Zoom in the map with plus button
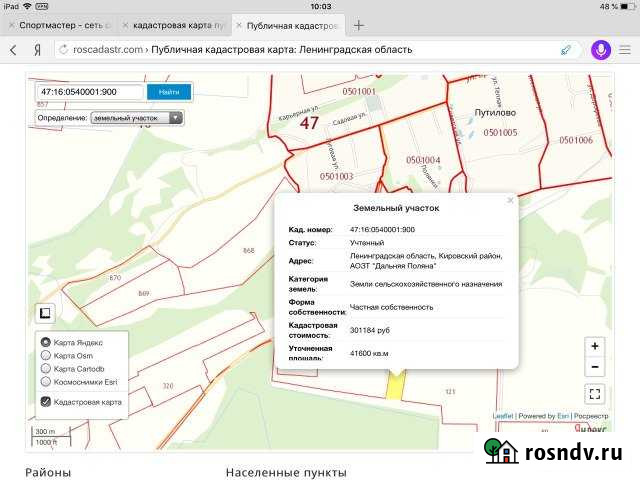The image size is (640, 480). pos(595,346)
